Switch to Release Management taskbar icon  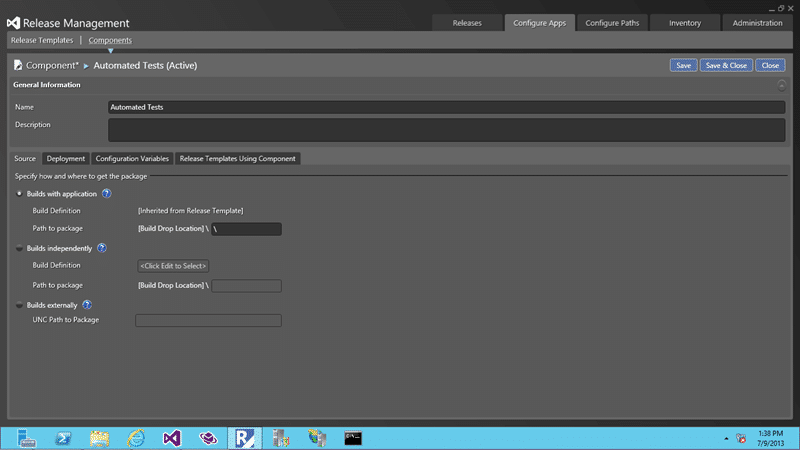[245, 438]
